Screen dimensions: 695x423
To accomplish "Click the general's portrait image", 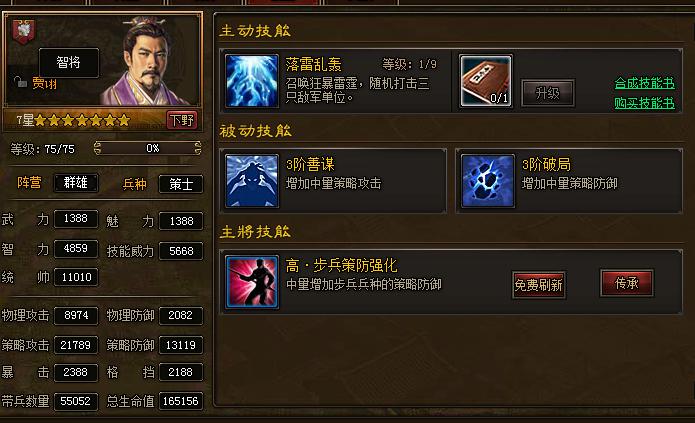I will point(151,61).
